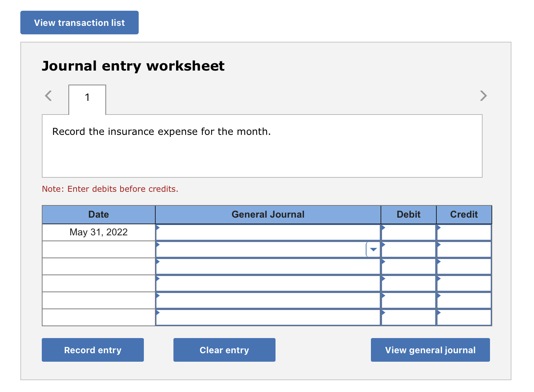Viewport: 534px width, 392px height.
Task: Open the general journal via View general journal
Action: (x=430, y=350)
